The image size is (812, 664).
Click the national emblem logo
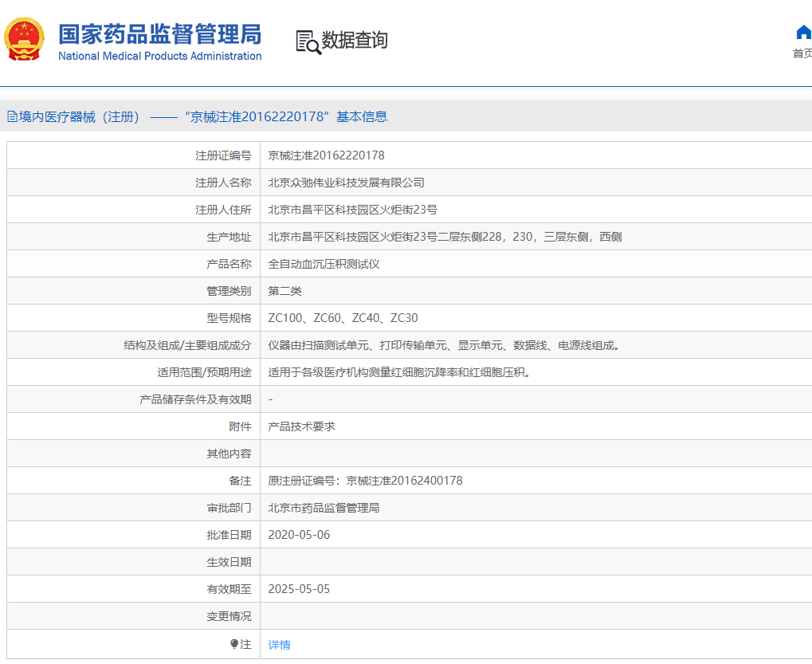pyautogui.click(x=23, y=39)
